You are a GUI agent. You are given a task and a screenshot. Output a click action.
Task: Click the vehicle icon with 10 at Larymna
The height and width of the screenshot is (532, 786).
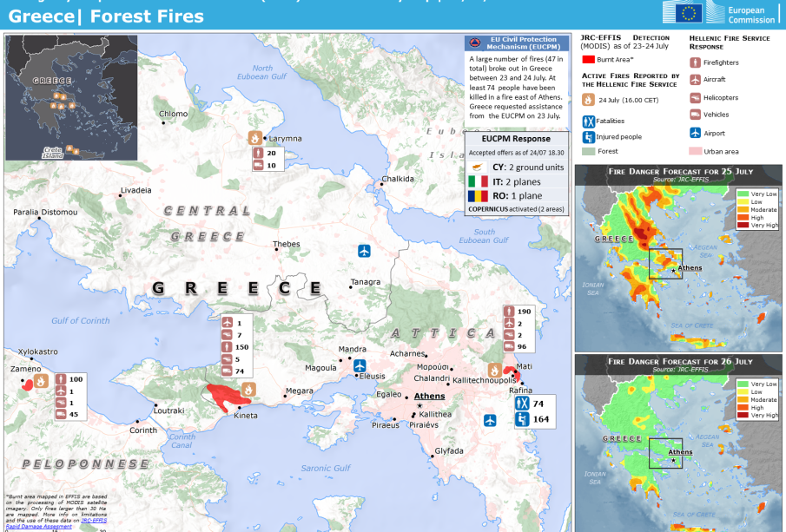(258, 165)
